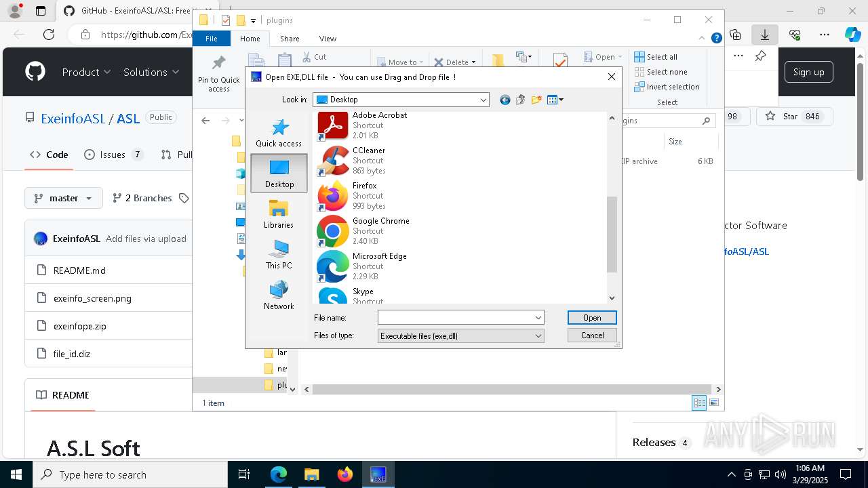The image size is (868, 488).
Task: Open Solutions menu on GitHub header
Action: [151, 72]
